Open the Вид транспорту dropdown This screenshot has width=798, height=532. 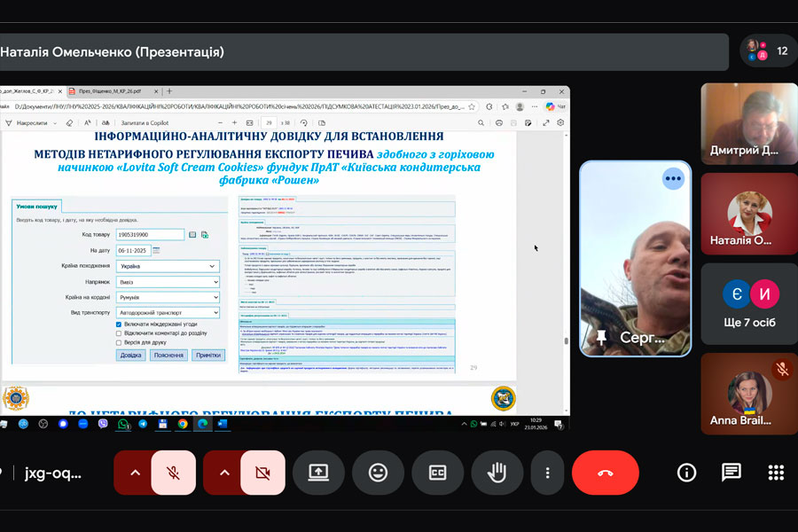168,313
